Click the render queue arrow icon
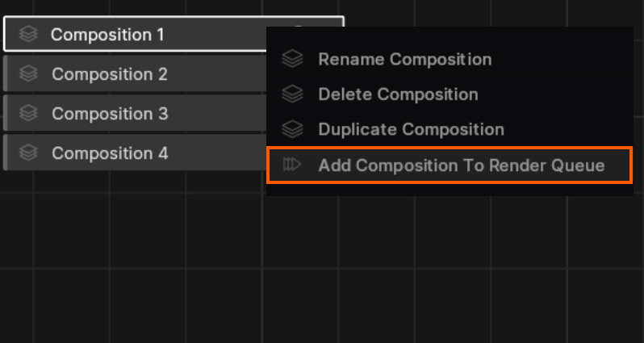 click(x=292, y=165)
